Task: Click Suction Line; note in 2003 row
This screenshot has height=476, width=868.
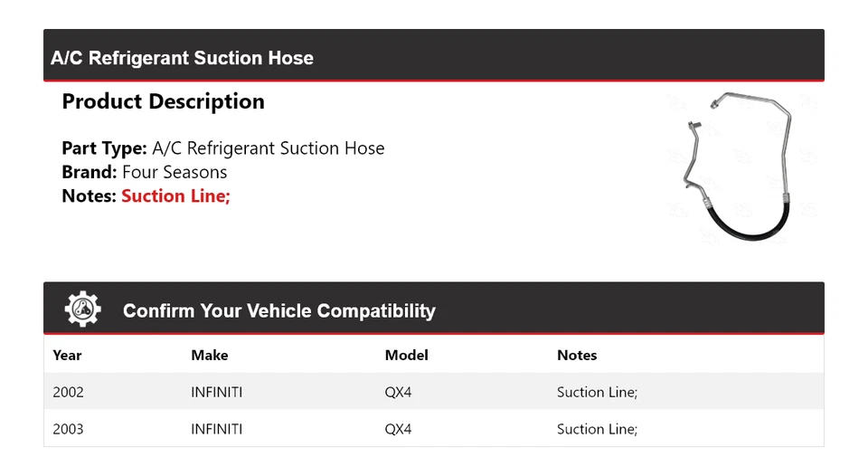Action: tap(597, 429)
